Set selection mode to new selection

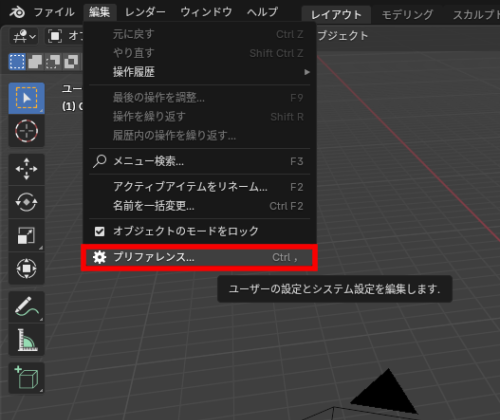click(x=17, y=62)
